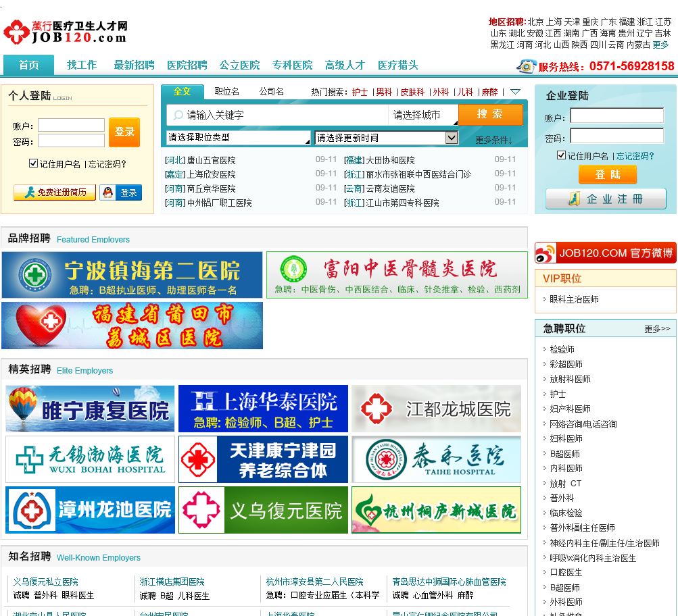Open 云南友谊医院 listing
The width and height of the screenshot is (678, 616).
pos(390,188)
